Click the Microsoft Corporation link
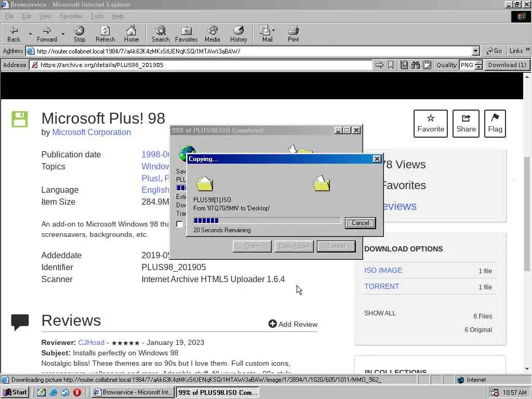 (x=91, y=132)
